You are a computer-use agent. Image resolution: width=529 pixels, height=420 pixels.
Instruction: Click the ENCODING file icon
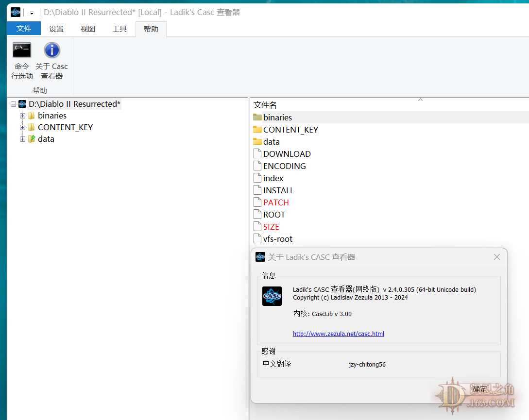257,166
